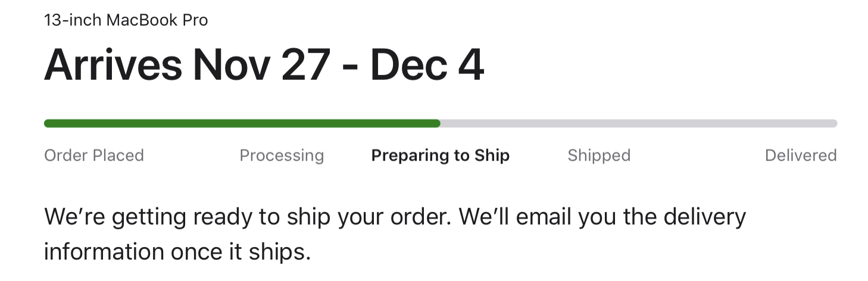This screenshot has width=868, height=281.
Task: Click the green completed portion of progress bar
Action: click(238, 123)
